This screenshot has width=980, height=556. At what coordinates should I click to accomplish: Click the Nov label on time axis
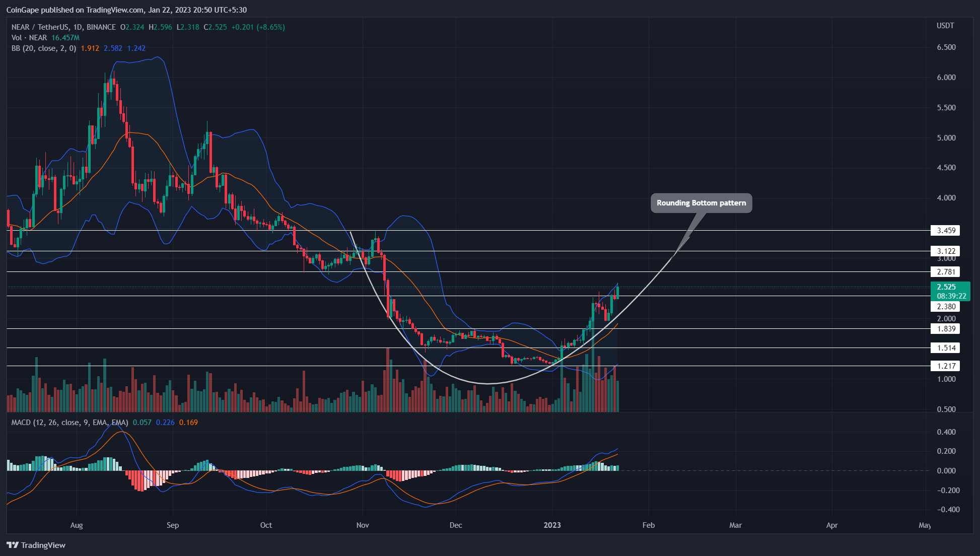[363, 525]
